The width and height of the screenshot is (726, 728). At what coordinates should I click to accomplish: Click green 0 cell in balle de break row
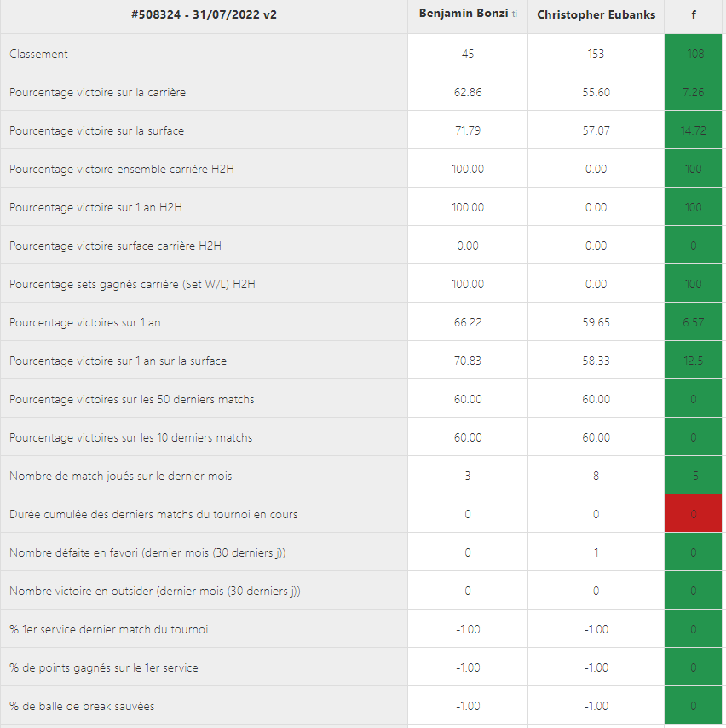point(693,706)
